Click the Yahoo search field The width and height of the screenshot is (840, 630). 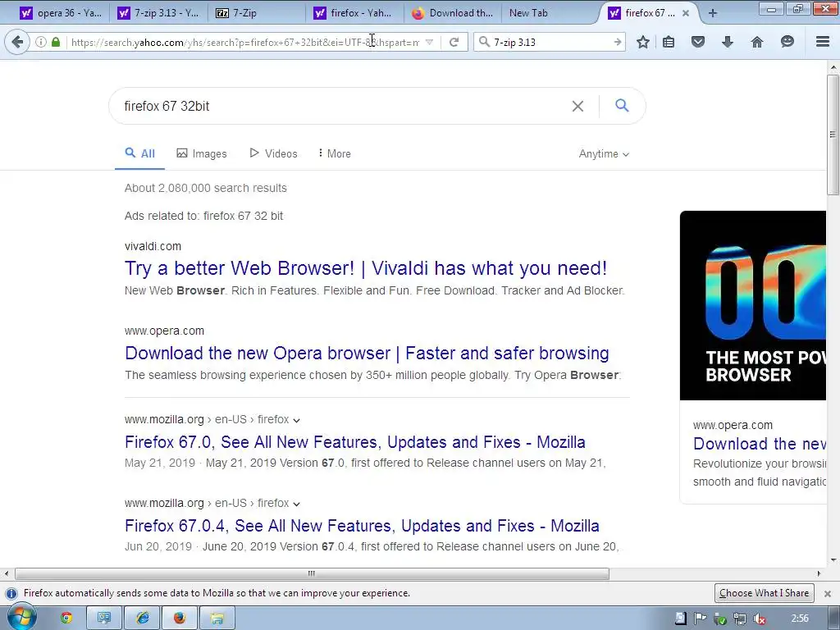coord(343,106)
